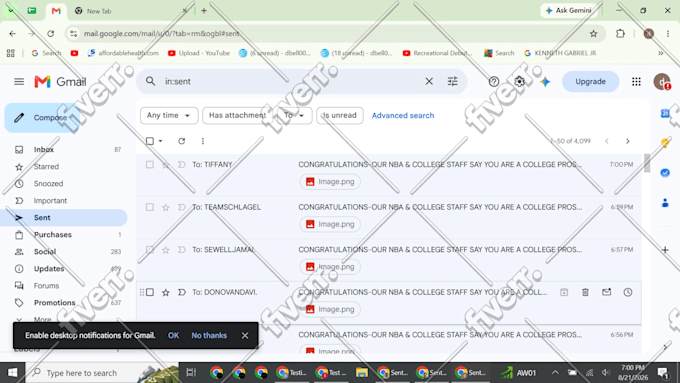The image size is (680, 383).
Task: Open Google Calendar side panel icon
Action: 665,114
